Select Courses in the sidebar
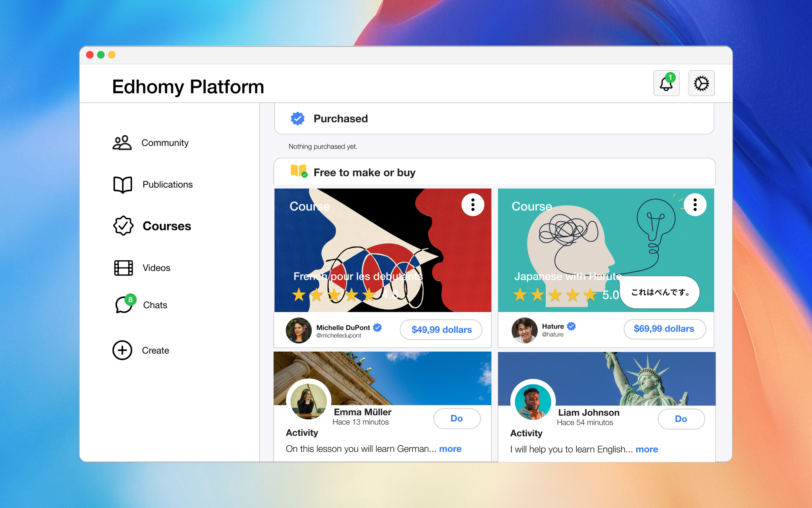This screenshot has width=812, height=508. 152,225
